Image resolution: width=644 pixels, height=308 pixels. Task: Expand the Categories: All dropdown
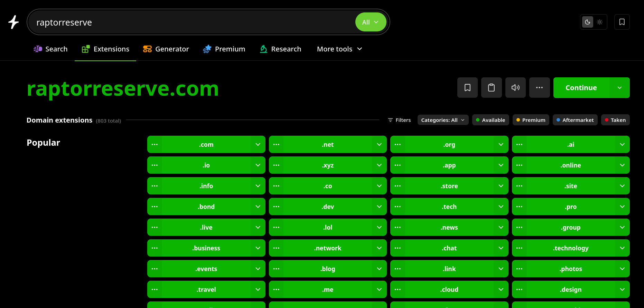click(443, 120)
